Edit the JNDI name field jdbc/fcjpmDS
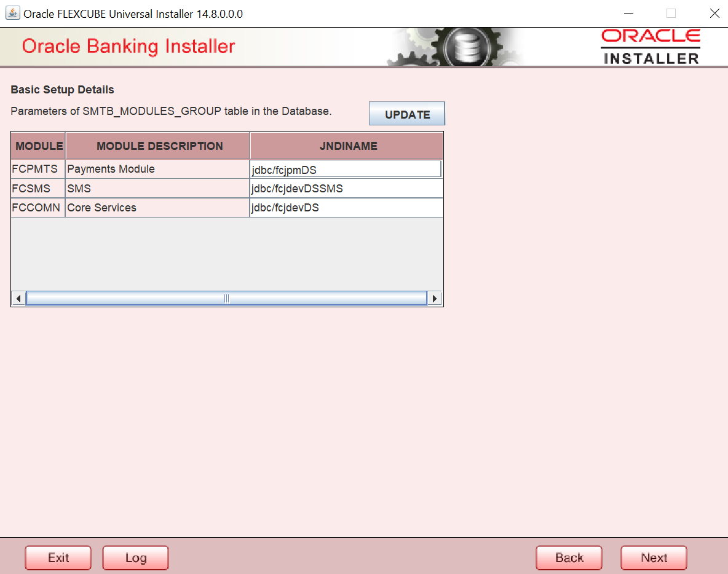This screenshot has width=728, height=574. click(x=346, y=170)
